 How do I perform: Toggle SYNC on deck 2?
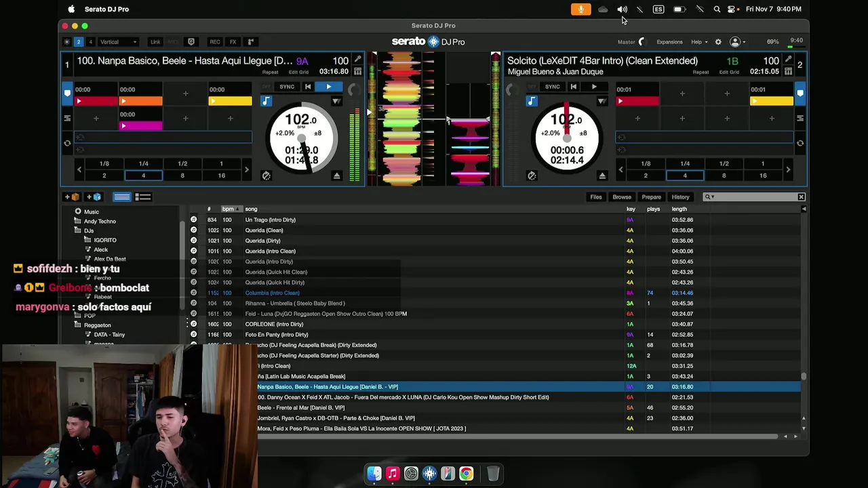553,87
